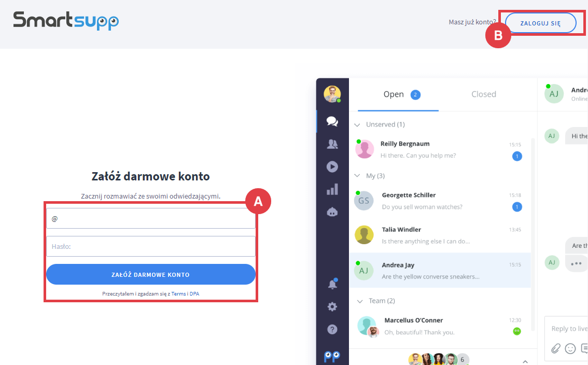
Task: Click the emoji smiley icon
Action: [x=570, y=348]
